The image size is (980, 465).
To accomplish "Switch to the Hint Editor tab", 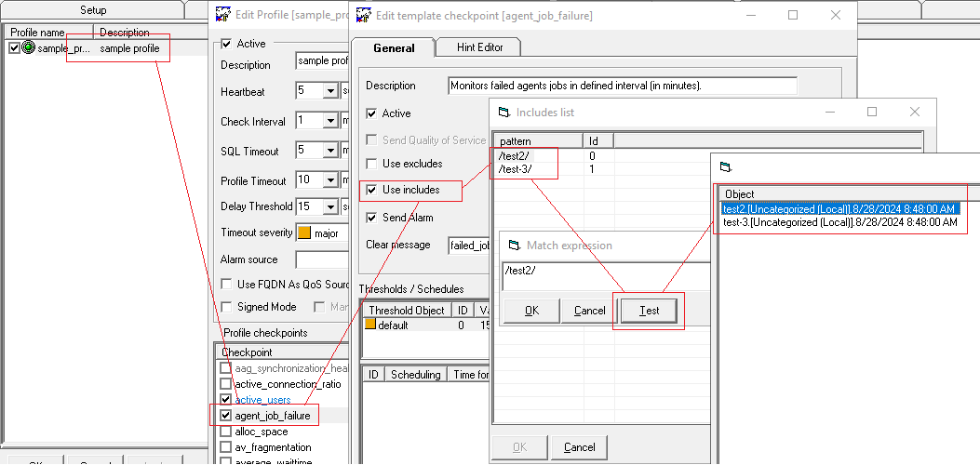I will coord(478,46).
